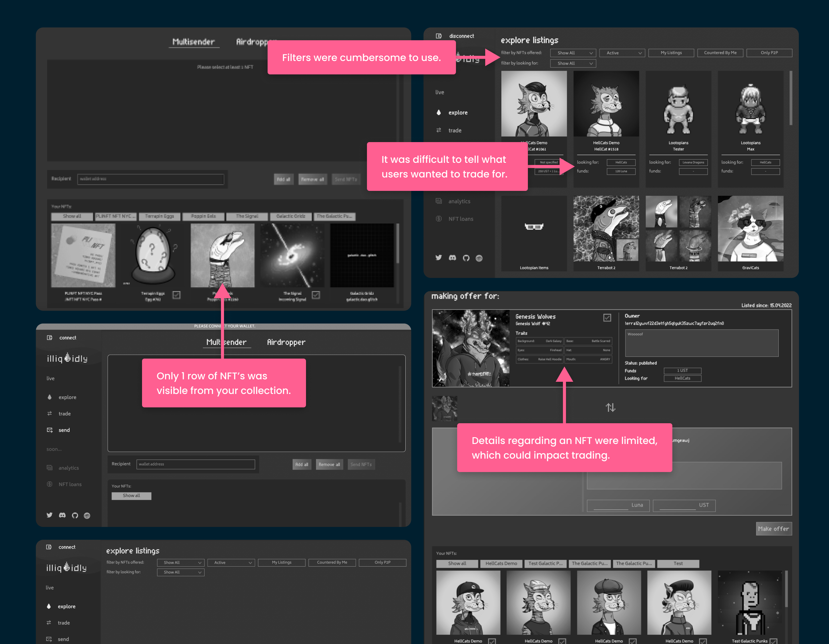Screen dimensions: 829x644
Task: Click the NFT loans coin icon in the explore sidebar
Action: pyautogui.click(x=438, y=219)
